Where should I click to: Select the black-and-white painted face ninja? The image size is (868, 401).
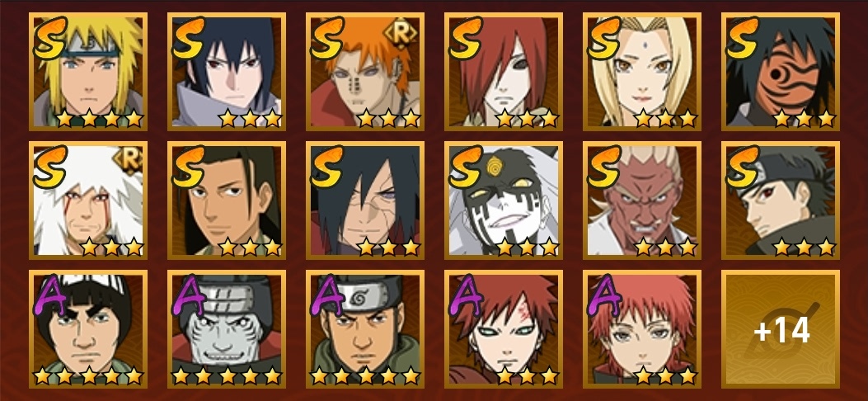pyautogui.click(x=503, y=200)
